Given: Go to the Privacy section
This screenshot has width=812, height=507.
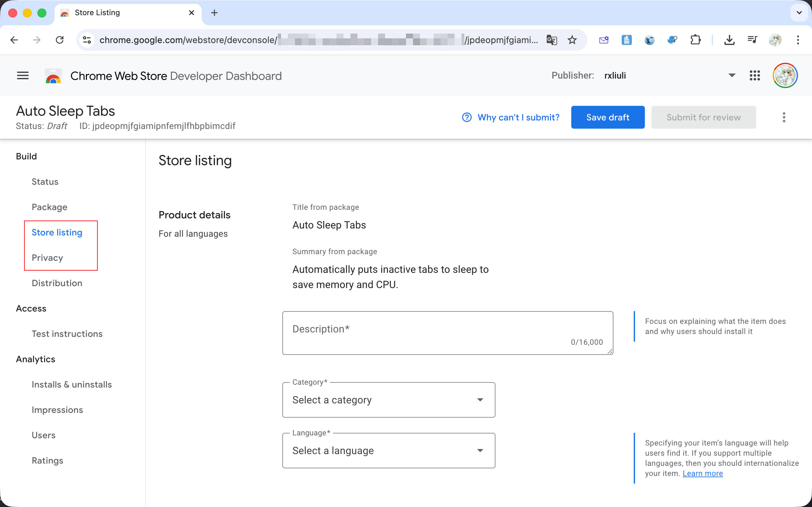Looking at the screenshot, I should [x=47, y=258].
